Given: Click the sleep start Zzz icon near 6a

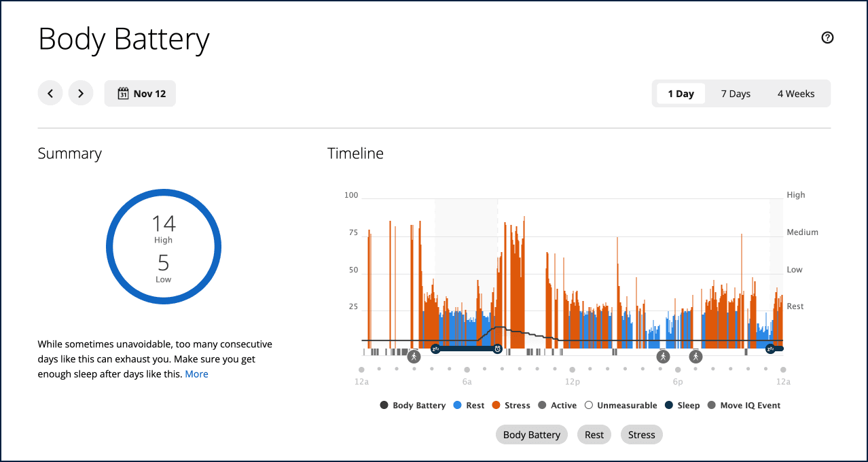Looking at the screenshot, I should point(435,349).
